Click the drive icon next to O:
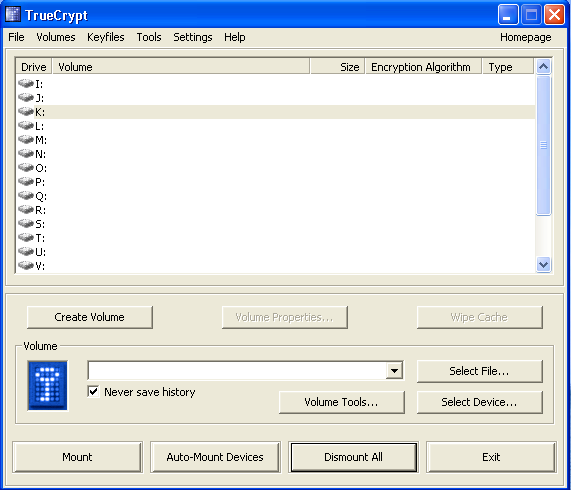This screenshot has width=571, height=490. tap(26, 167)
